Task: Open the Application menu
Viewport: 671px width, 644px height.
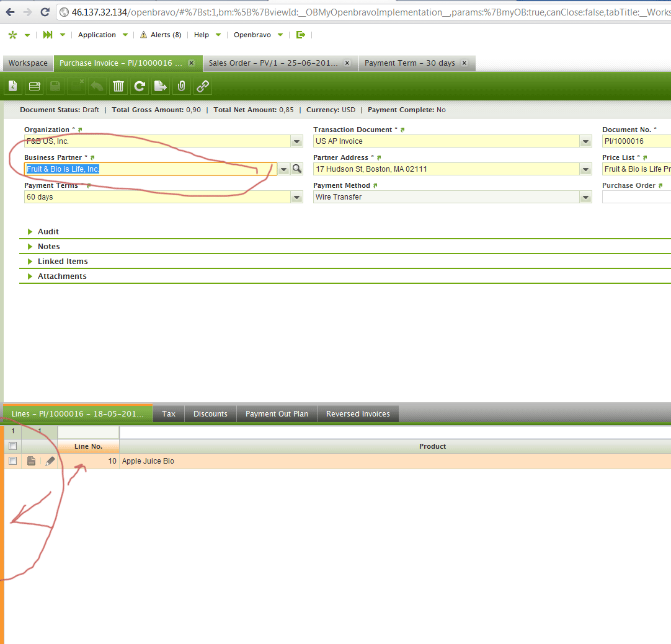Action: (x=103, y=35)
